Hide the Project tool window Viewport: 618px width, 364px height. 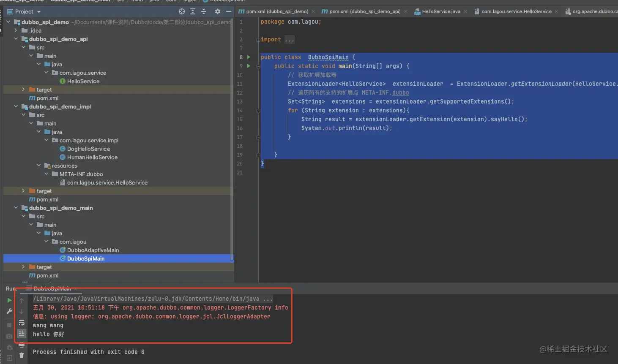[229, 11]
